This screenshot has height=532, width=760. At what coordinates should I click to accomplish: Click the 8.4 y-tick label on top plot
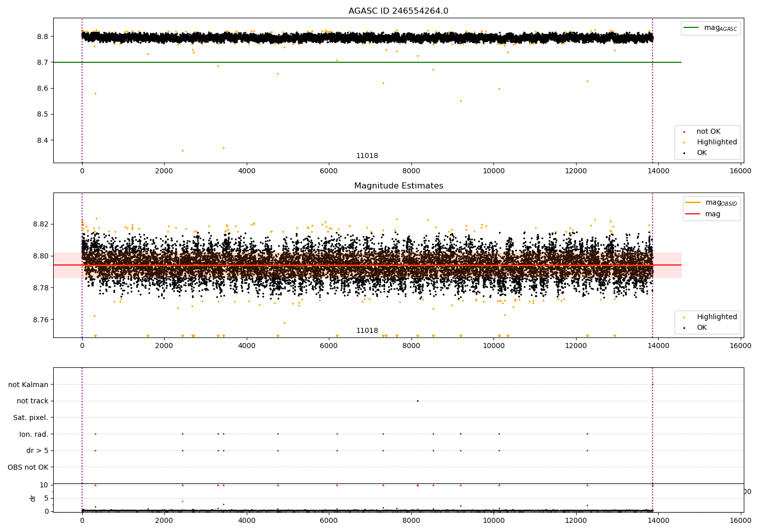point(42,140)
